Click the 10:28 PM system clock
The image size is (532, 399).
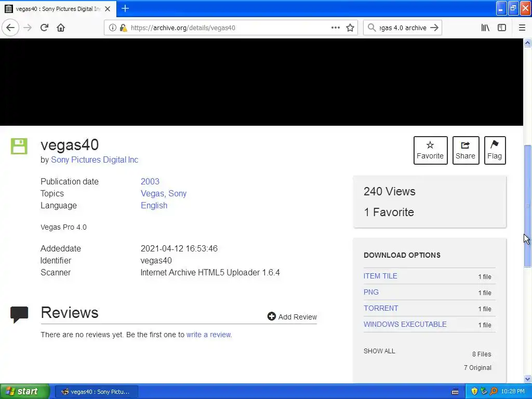(513, 392)
